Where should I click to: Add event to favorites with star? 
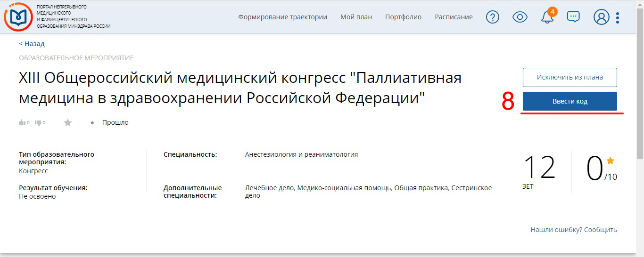click(x=68, y=122)
